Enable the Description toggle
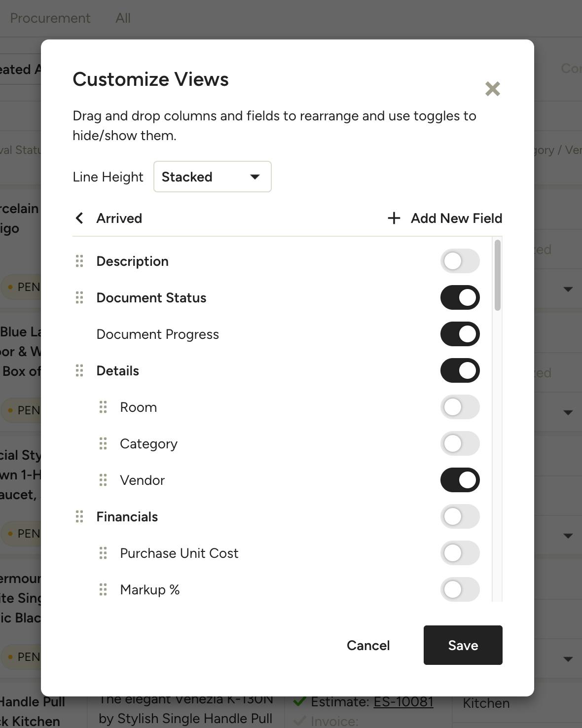The height and width of the screenshot is (728, 582). [460, 261]
